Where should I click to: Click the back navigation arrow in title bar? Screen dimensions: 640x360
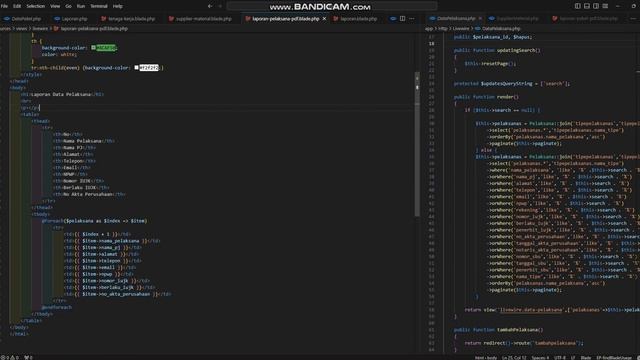pos(210,6)
